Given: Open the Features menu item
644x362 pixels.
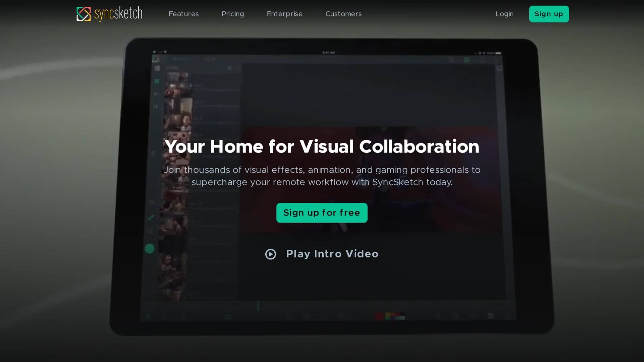Looking at the screenshot, I should 183,14.
